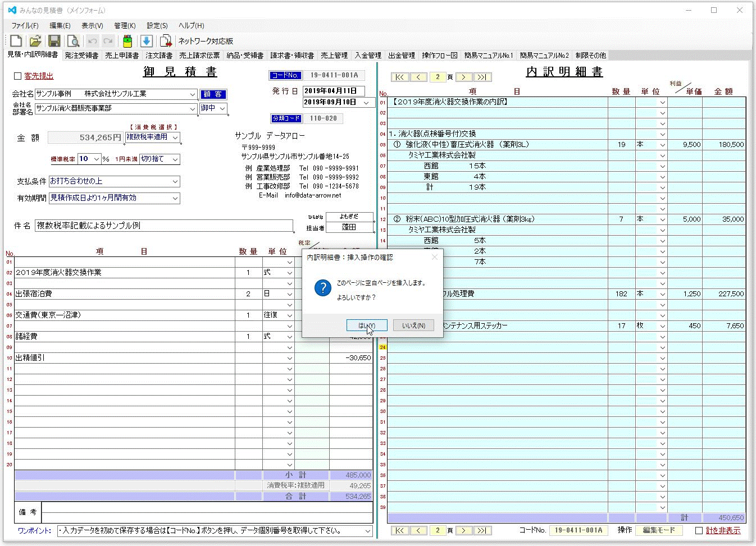Click the 編集モード button
The width and height of the screenshot is (756, 546).
click(x=659, y=530)
